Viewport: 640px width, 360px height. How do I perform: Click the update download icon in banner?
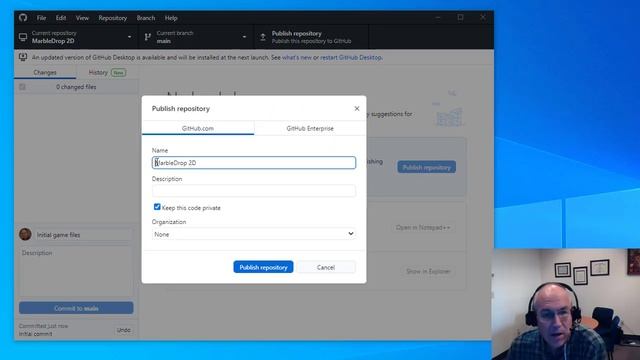[x=23, y=57]
